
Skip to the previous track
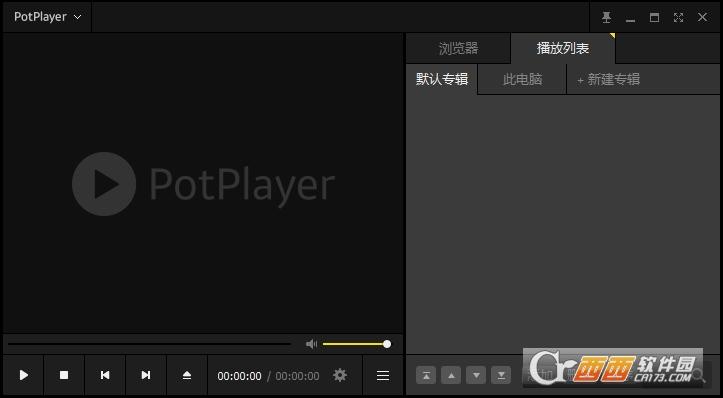pyautogui.click(x=105, y=375)
